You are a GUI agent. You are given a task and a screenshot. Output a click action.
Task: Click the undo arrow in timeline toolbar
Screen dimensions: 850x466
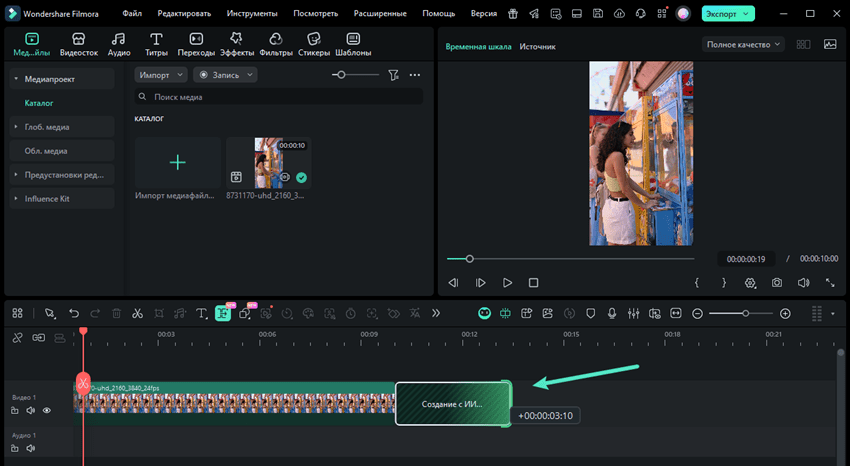tap(74, 314)
